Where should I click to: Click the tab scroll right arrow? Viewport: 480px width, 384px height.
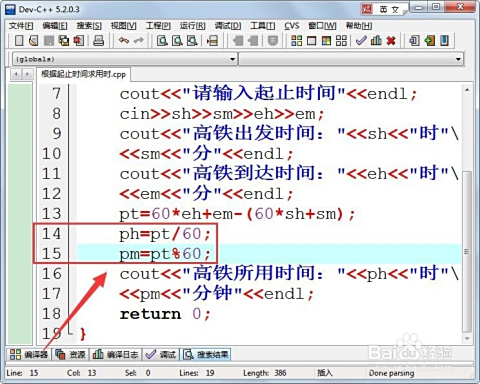click(x=27, y=74)
